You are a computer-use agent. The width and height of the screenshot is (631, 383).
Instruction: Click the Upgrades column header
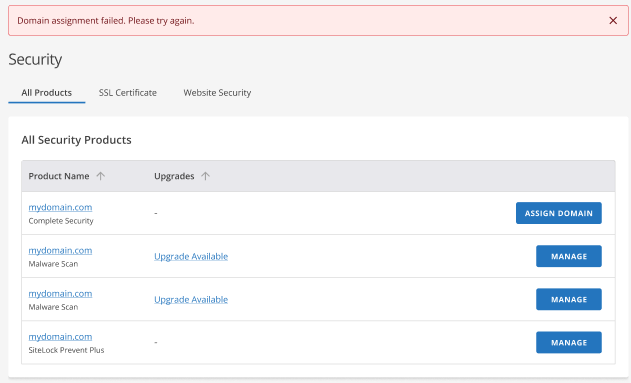tap(174, 176)
